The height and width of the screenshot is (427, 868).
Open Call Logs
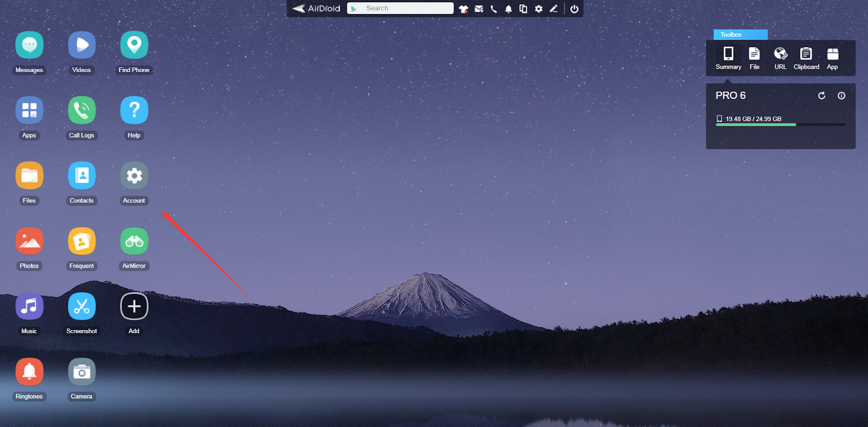(x=82, y=110)
